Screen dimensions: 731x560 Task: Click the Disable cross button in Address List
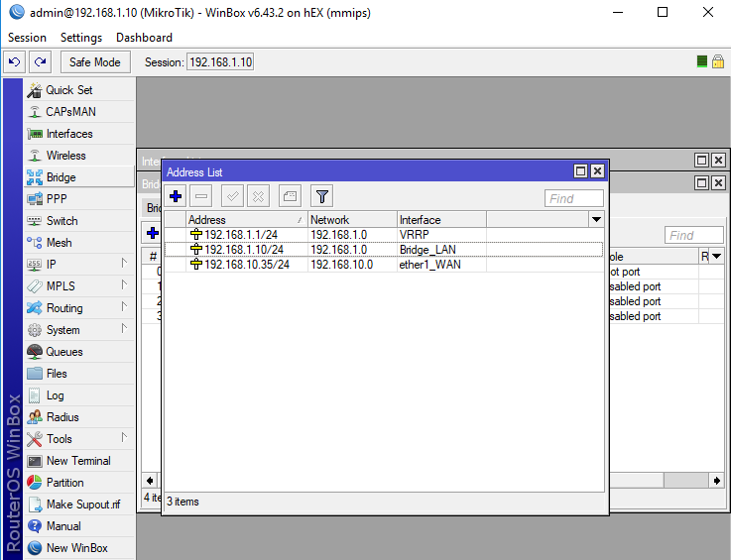coord(258,196)
